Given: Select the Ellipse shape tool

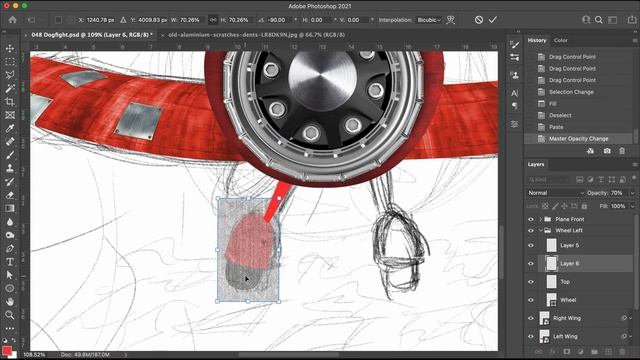Looking at the screenshot, I should point(10,288).
